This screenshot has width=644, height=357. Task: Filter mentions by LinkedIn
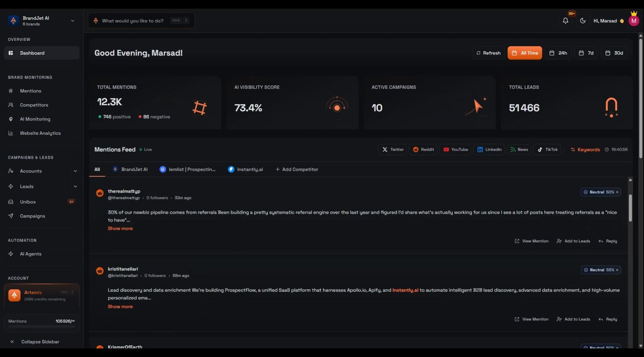(489, 150)
